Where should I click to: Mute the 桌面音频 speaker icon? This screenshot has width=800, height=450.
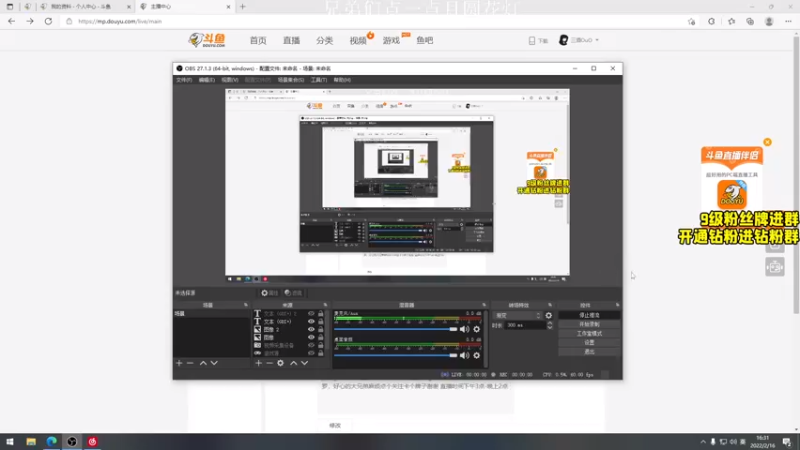(x=464, y=355)
